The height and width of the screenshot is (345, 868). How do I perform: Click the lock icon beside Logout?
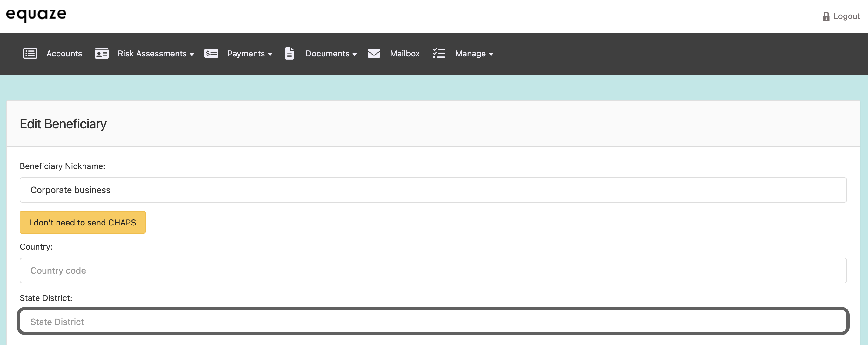tap(826, 16)
